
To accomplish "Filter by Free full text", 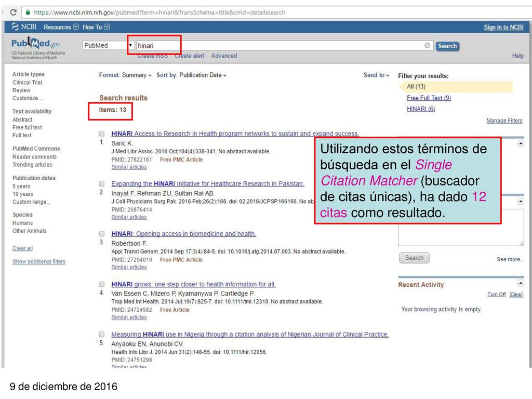I will coord(27,127).
